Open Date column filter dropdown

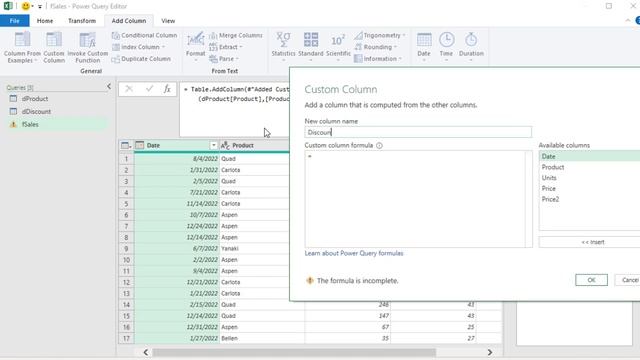coord(213,145)
